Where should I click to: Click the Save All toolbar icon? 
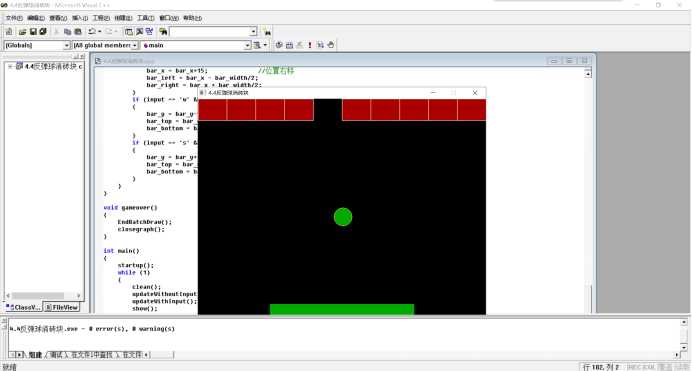tap(43, 32)
